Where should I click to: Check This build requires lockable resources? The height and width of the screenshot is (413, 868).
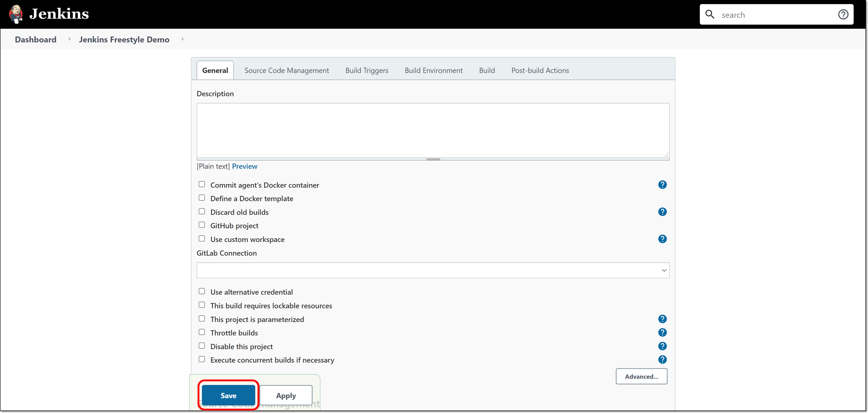(201, 305)
